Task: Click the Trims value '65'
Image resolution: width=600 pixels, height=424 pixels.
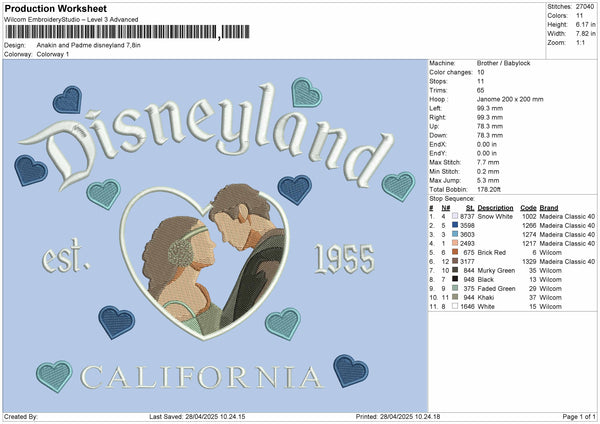Action: 480,90
